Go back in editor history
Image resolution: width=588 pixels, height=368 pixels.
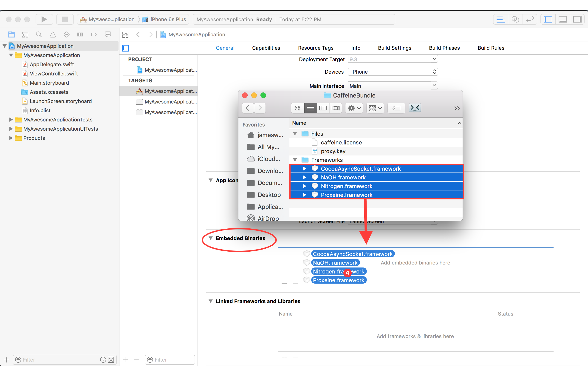pyautogui.click(x=138, y=34)
